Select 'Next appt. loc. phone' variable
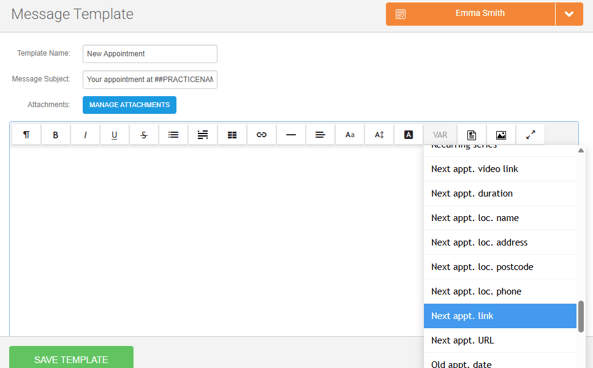 (x=500, y=292)
